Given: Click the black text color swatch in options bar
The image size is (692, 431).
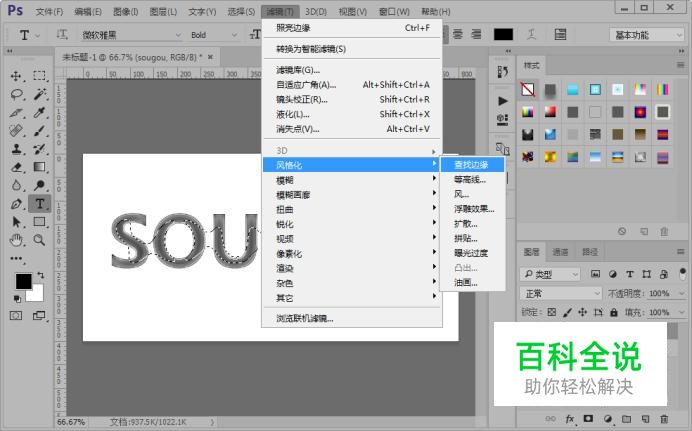Looking at the screenshot, I should coord(503,34).
